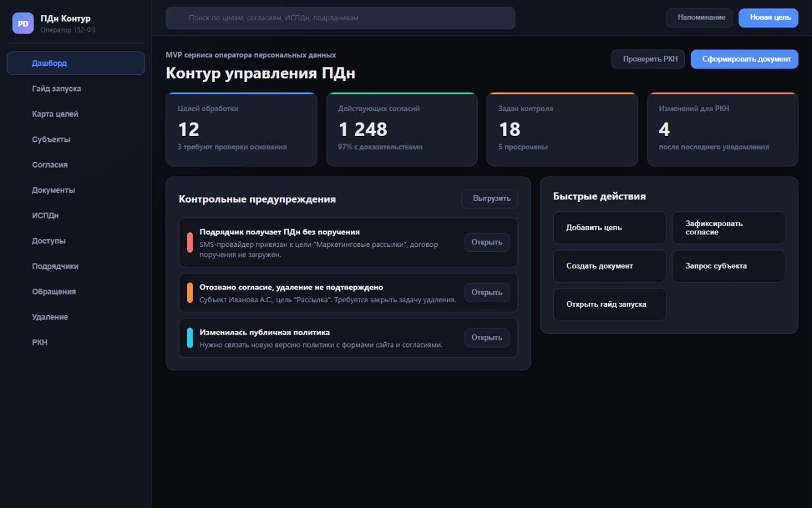This screenshot has height=508, width=812.
Task: Click the cyan marker of публичная политика warning
Action: [190, 338]
